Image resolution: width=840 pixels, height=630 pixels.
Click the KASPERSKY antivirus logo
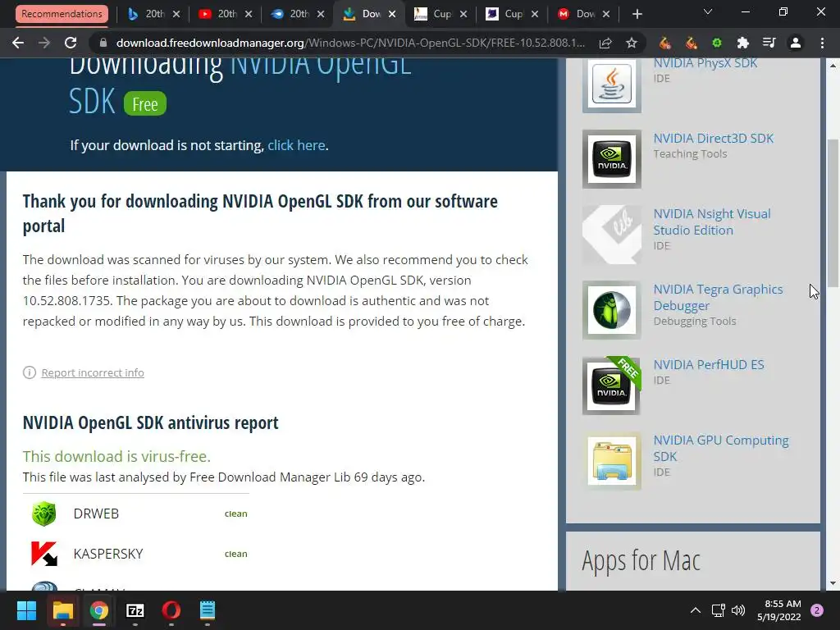(x=44, y=554)
